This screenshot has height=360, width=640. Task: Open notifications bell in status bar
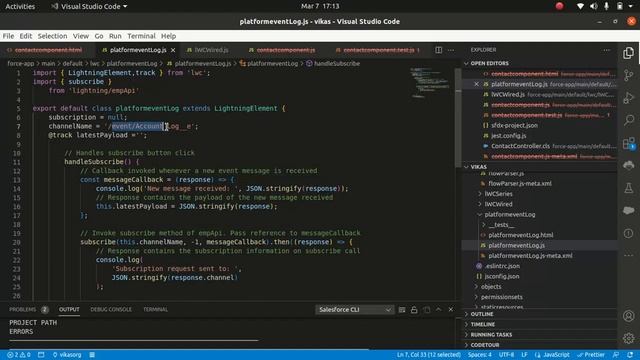[630, 355]
